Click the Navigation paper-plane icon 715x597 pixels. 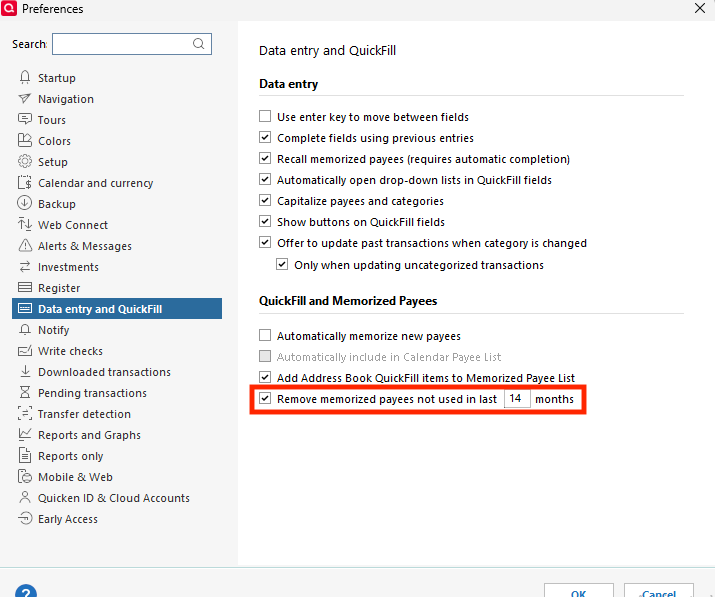[25, 99]
